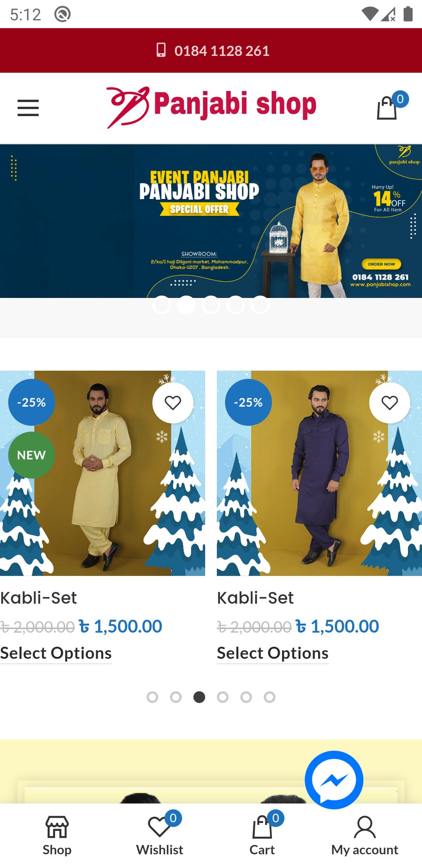422x868 pixels.
Task: Add navy Kabli-Set to wishlist via heart
Action: tap(390, 403)
